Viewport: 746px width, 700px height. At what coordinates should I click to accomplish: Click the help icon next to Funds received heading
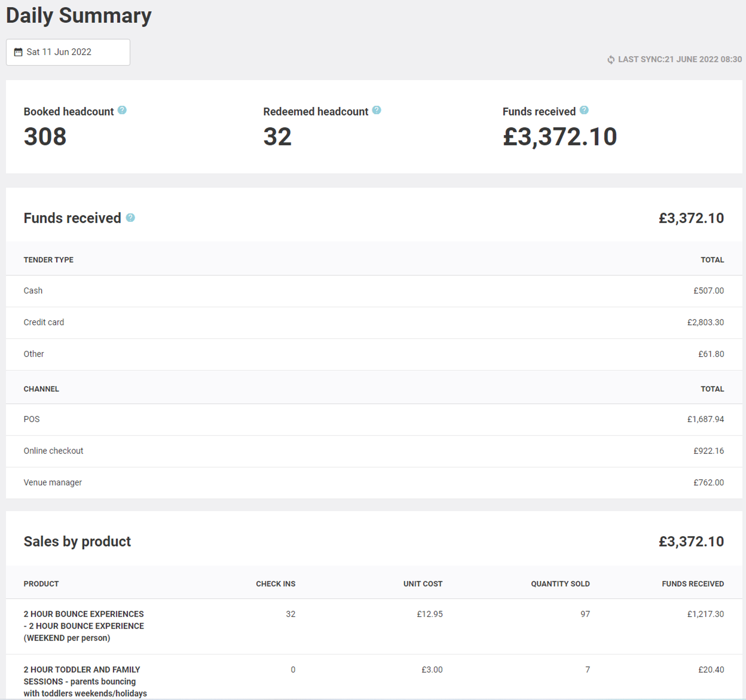tap(130, 218)
